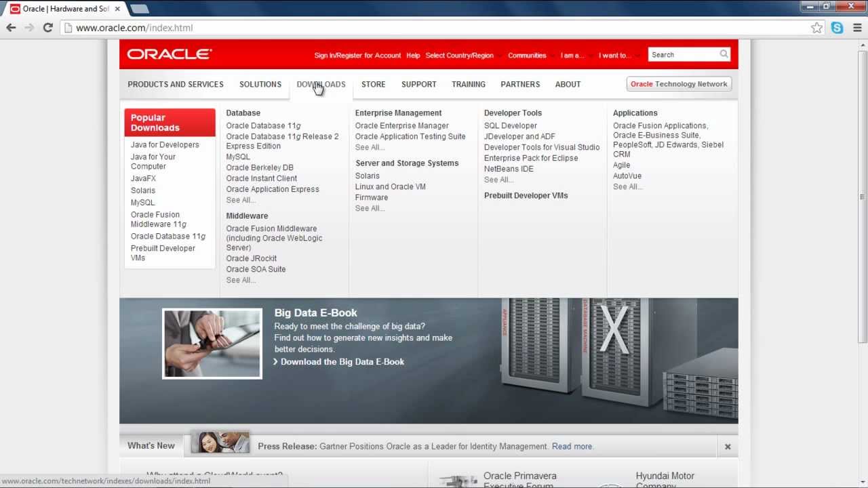Open Linux and Oracle VM link
The width and height of the screenshot is (868, 488).
[391, 186]
